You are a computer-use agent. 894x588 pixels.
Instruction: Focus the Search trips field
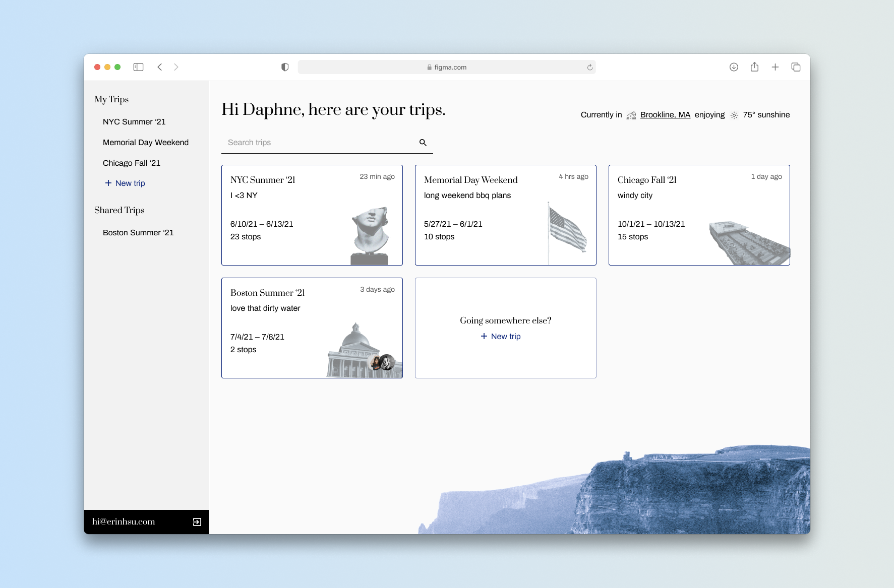tap(327, 143)
